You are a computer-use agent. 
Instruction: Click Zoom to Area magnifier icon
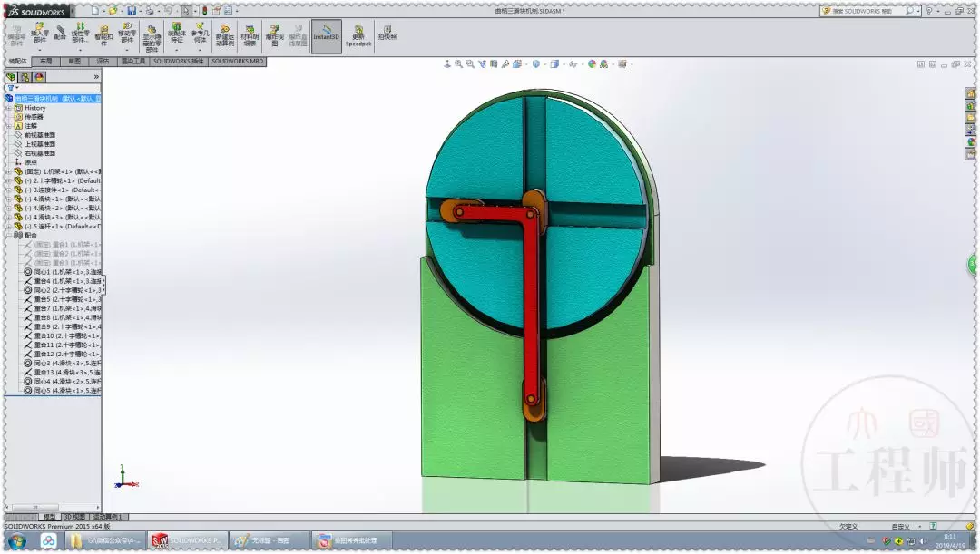coord(470,63)
